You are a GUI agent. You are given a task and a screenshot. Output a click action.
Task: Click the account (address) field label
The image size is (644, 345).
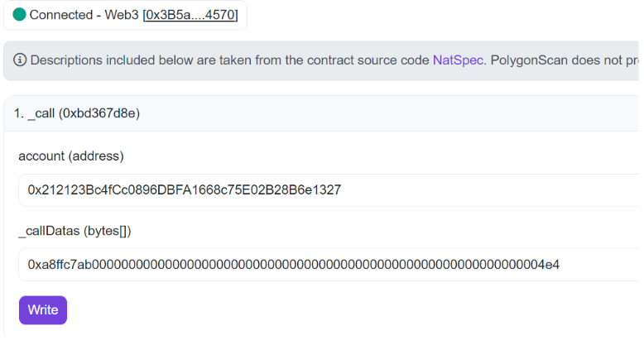[x=70, y=156]
